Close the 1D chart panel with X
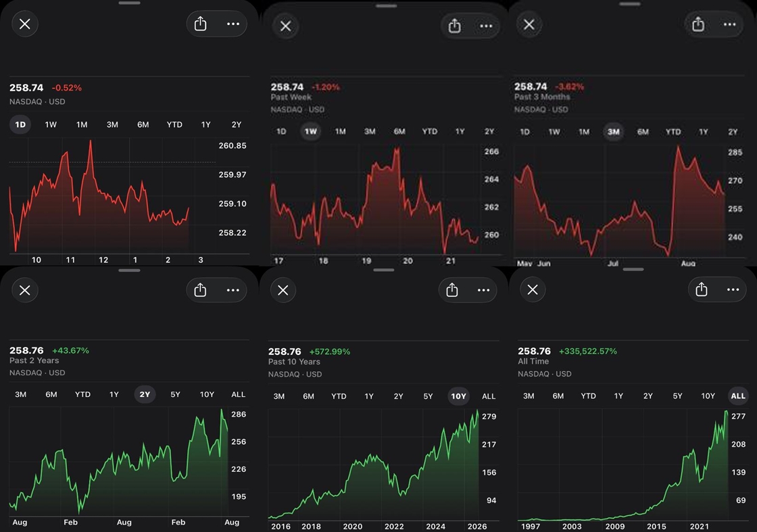The width and height of the screenshot is (757, 532). click(24, 24)
